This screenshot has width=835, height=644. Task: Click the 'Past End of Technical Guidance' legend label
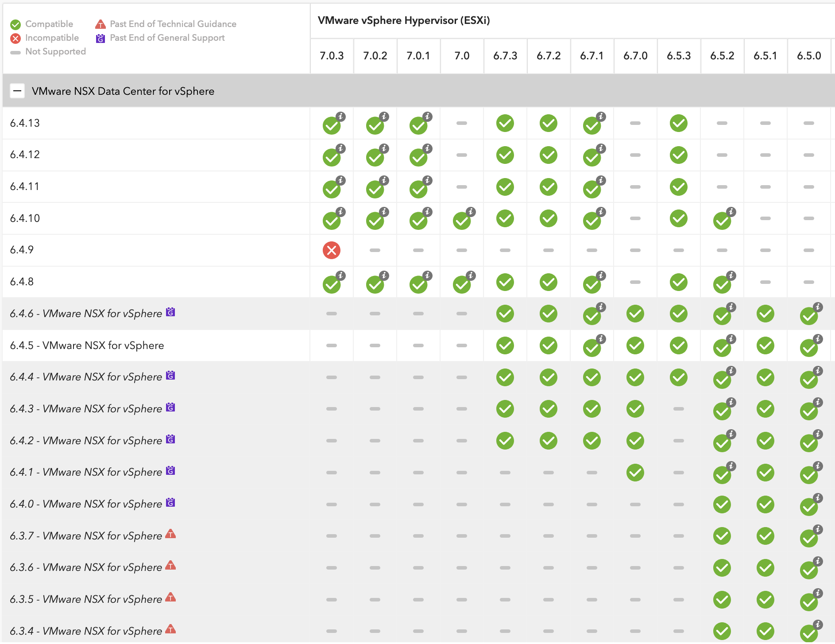(x=173, y=24)
